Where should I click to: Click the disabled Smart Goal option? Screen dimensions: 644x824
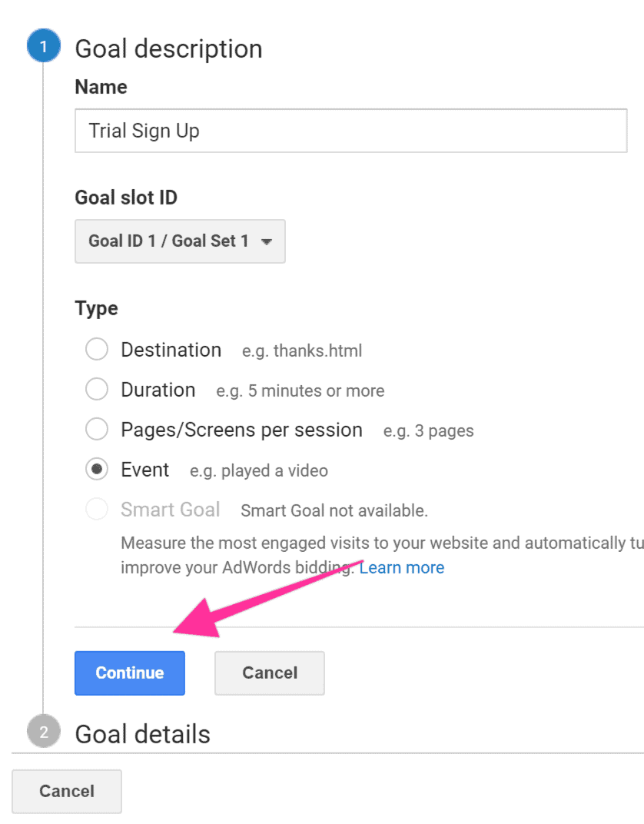pyautogui.click(x=97, y=509)
